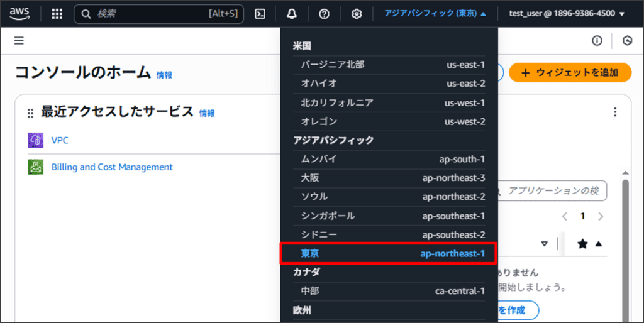
Task: Open the test_user account dropdown
Action: click(x=567, y=14)
